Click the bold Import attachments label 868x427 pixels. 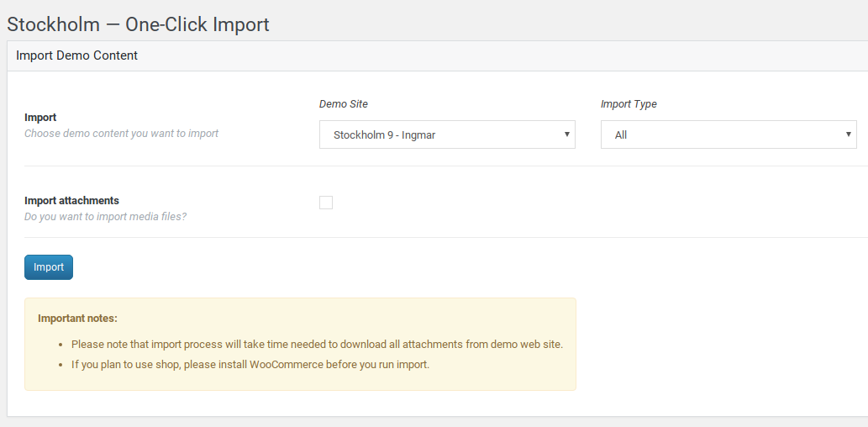tap(72, 201)
